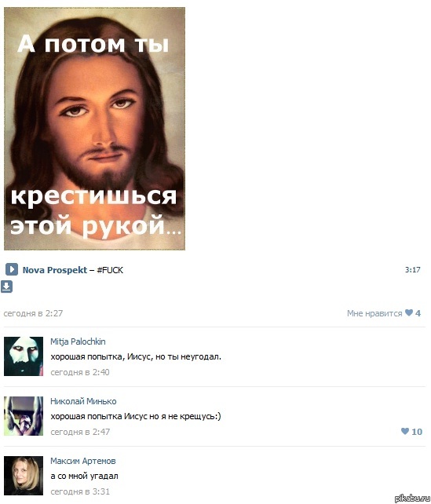Image resolution: width=431 pixels, height=504 pixels.
Task: Click Николай Минько's avatar thumbnail
Action: 24,416
